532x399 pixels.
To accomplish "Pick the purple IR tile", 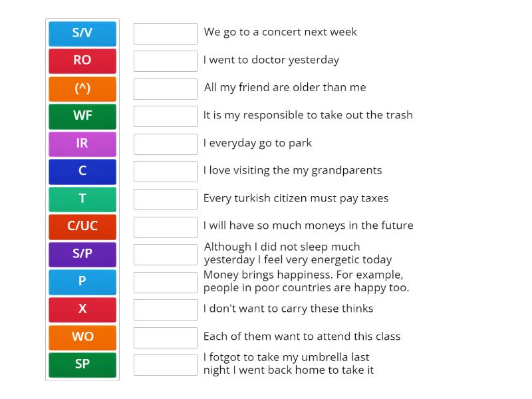I will 82,144.
